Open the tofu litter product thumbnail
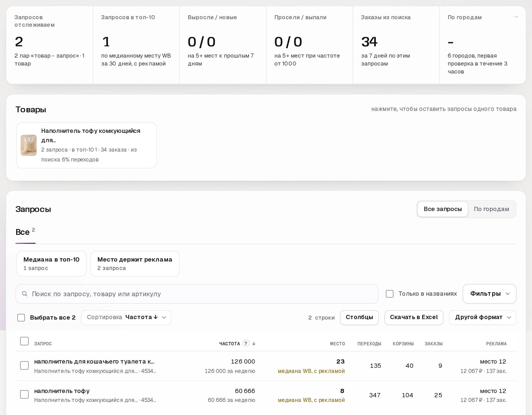This screenshot has height=415, width=532. point(29,145)
